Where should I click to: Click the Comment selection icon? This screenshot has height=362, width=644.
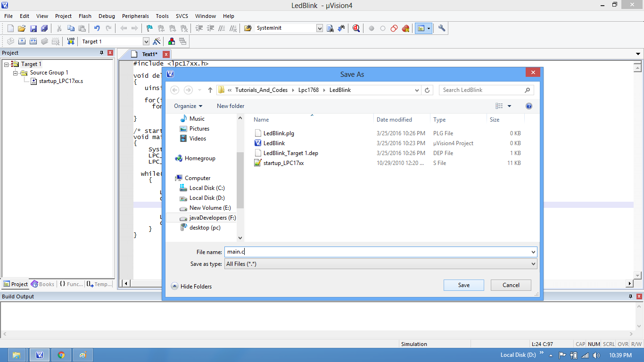coord(222,28)
